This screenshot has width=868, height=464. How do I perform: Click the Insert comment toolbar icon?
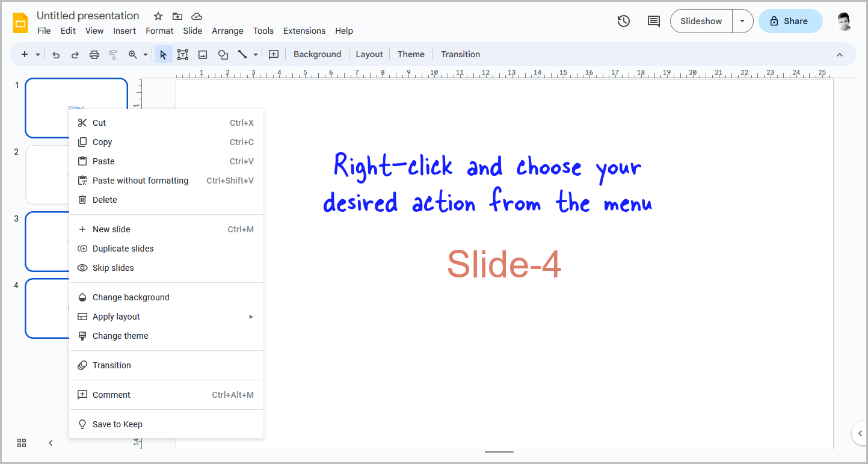(x=274, y=54)
